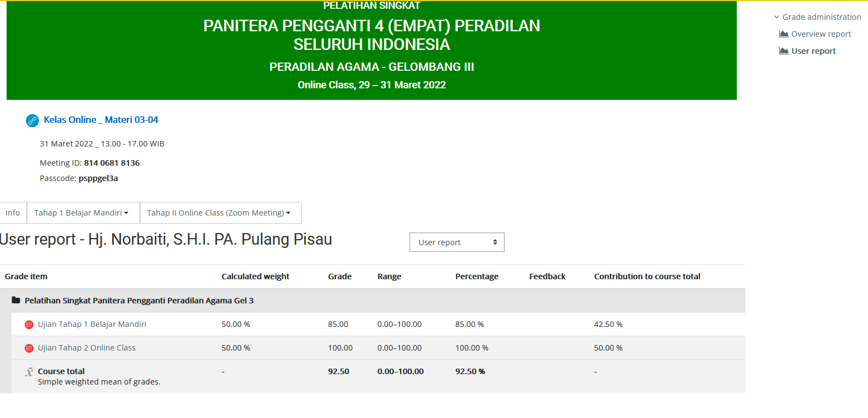The height and width of the screenshot is (418, 868).
Task: Open Kelas Online _ Materi 03-04 link
Action: (x=101, y=120)
